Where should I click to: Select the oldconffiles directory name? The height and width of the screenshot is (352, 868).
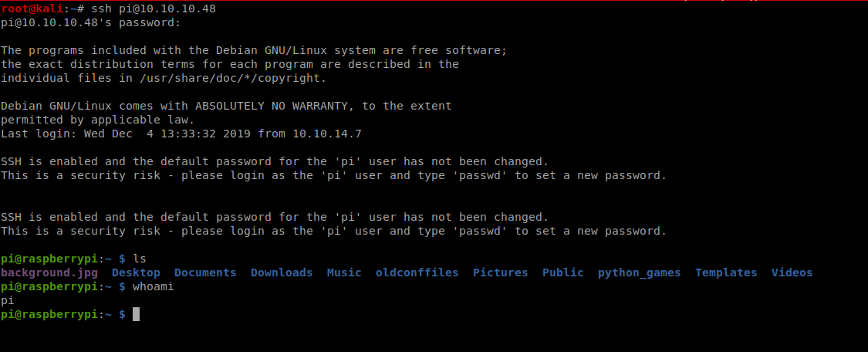point(417,272)
